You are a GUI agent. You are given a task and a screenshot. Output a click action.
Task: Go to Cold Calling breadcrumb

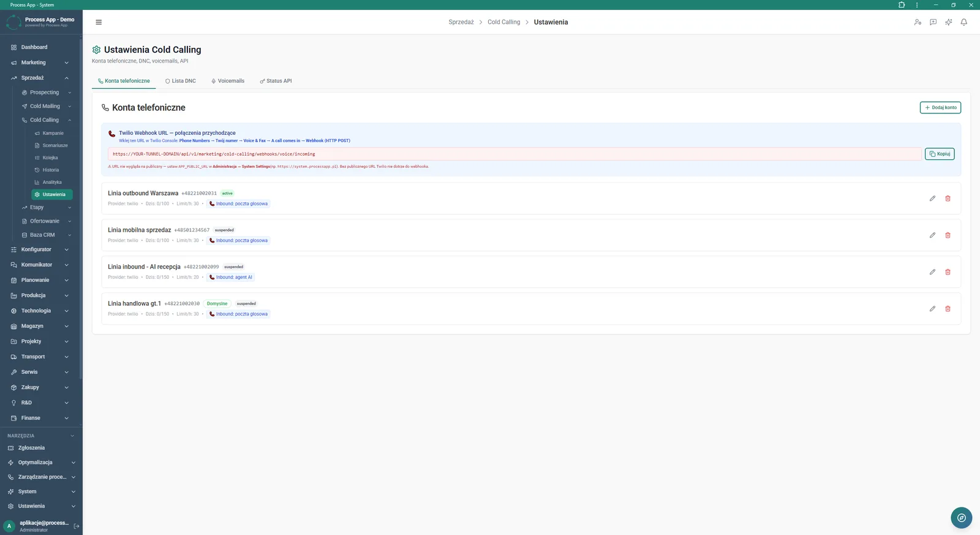coord(503,22)
